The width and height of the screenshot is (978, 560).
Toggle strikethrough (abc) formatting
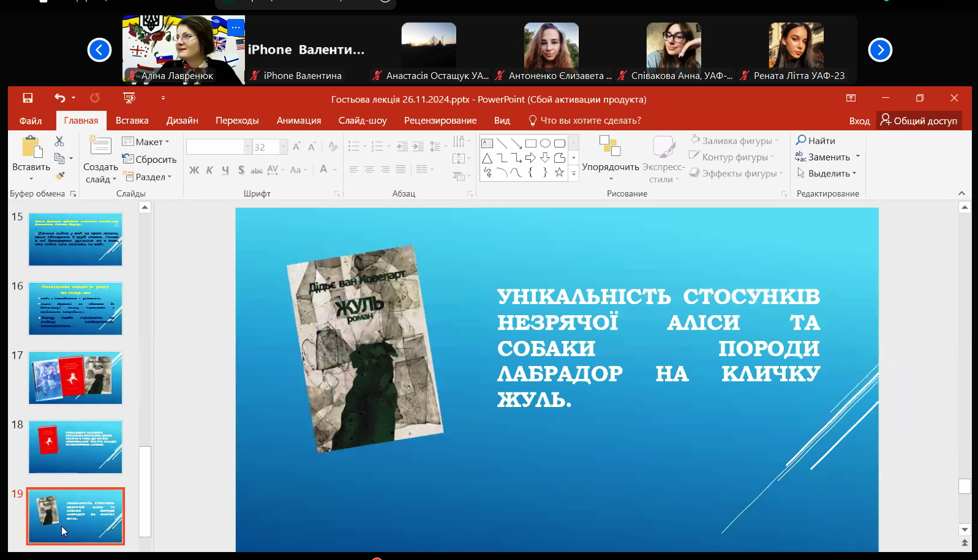257,170
